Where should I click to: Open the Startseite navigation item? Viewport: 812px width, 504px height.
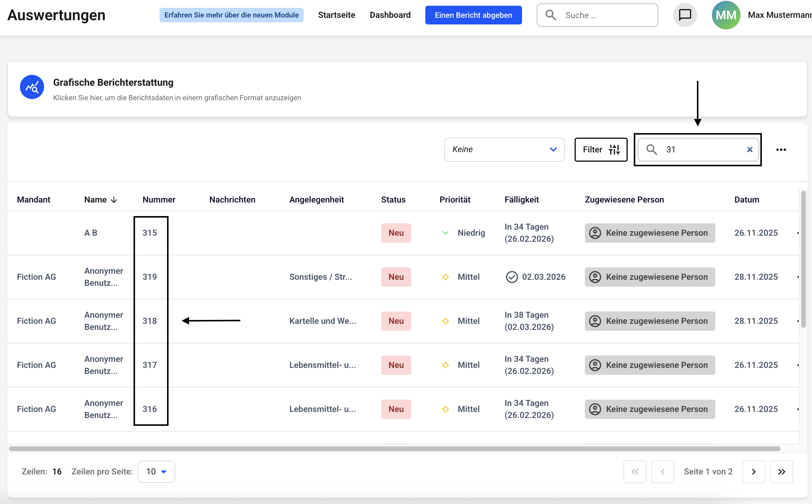[336, 15]
